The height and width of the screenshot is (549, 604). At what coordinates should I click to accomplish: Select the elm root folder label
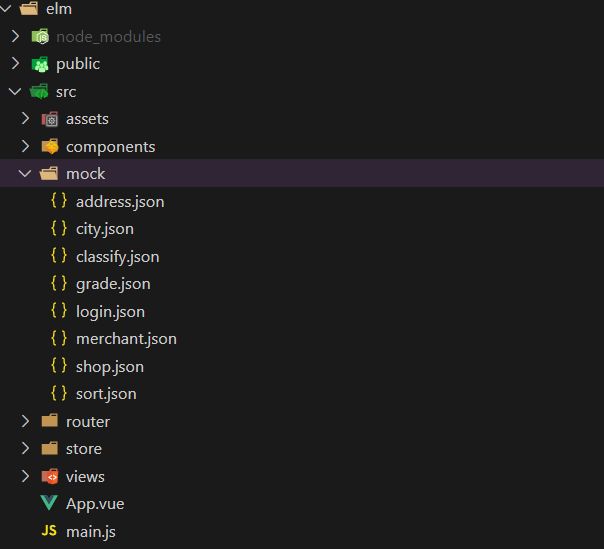click(59, 9)
